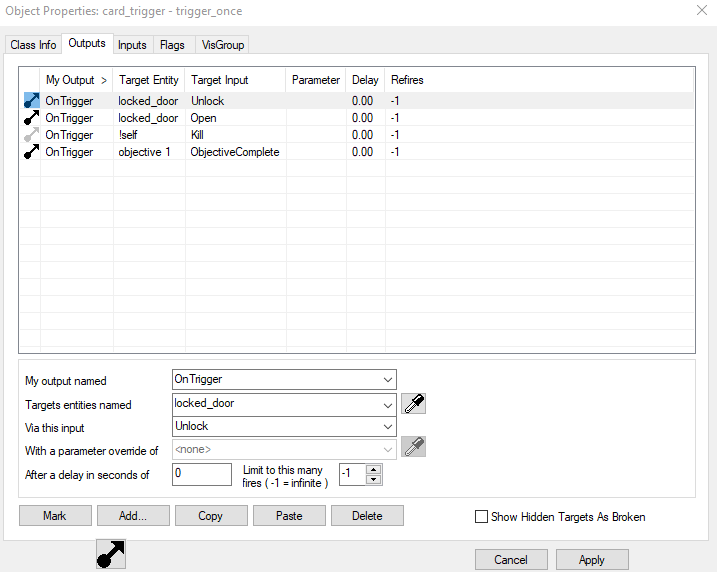Click the fire limit value field

(x=353, y=474)
